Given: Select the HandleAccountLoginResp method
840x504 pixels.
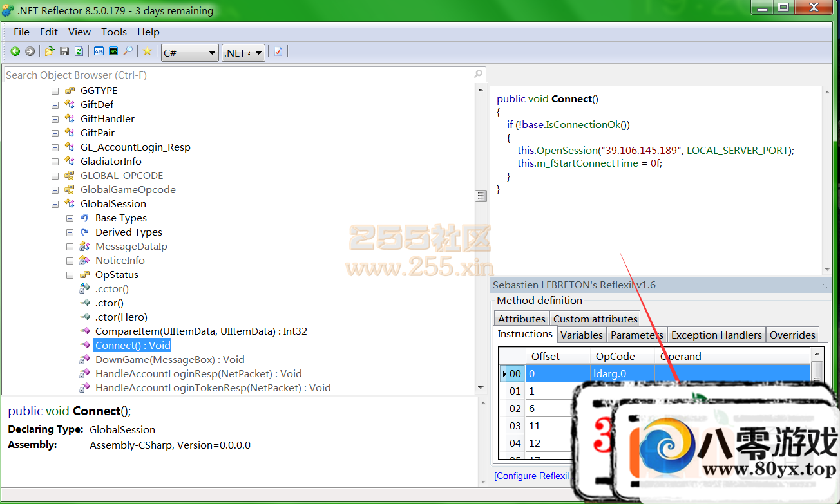Looking at the screenshot, I should (x=198, y=373).
